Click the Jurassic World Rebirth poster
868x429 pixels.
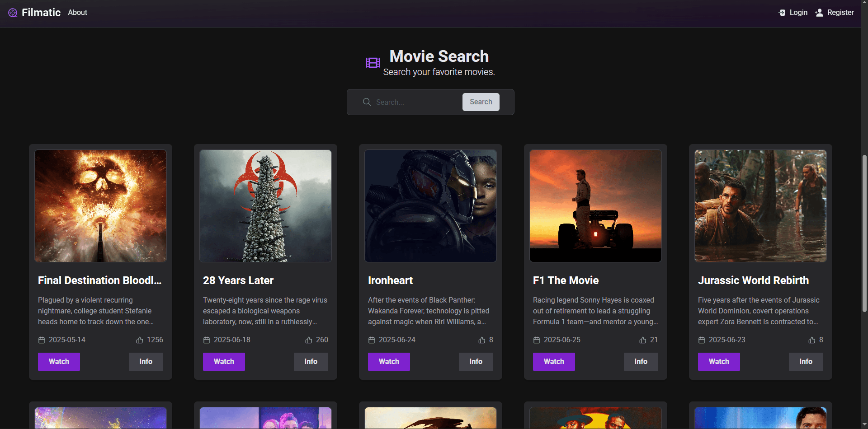(760, 206)
